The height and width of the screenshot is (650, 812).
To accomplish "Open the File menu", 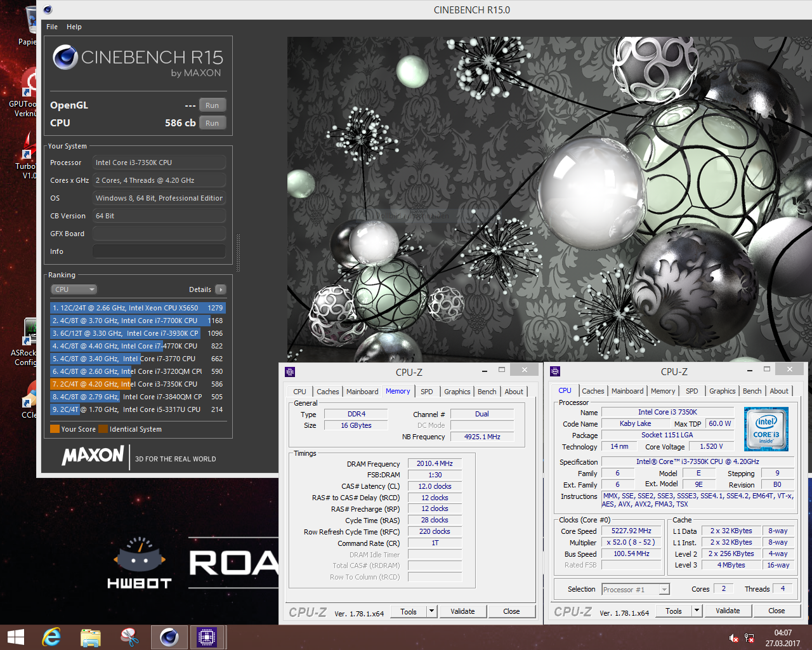I will 52,27.
